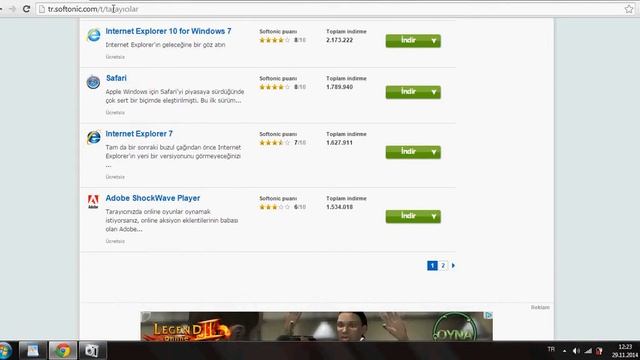This screenshot has width=640, height=360.
Task: Click the Reklam label above the banner
Action: click(540, 307)
